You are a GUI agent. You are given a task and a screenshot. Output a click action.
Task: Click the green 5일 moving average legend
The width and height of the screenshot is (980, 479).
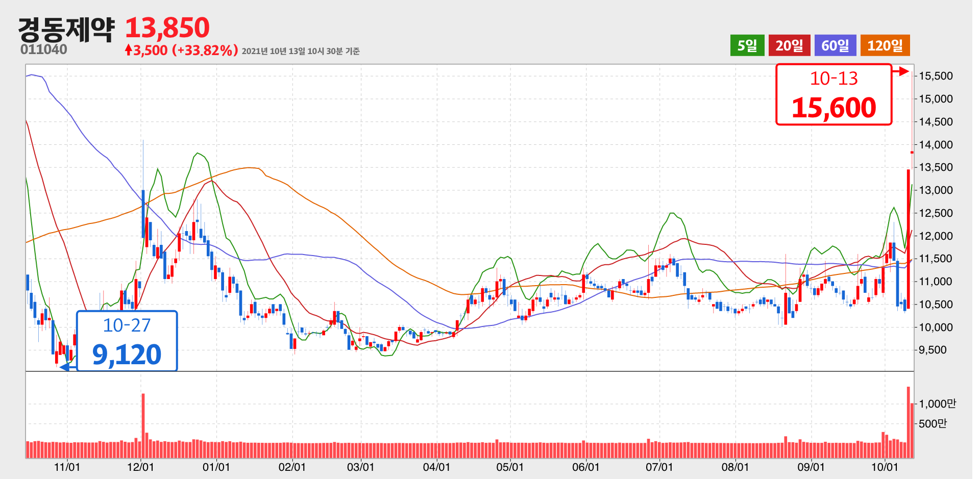[x=747, y=45]
